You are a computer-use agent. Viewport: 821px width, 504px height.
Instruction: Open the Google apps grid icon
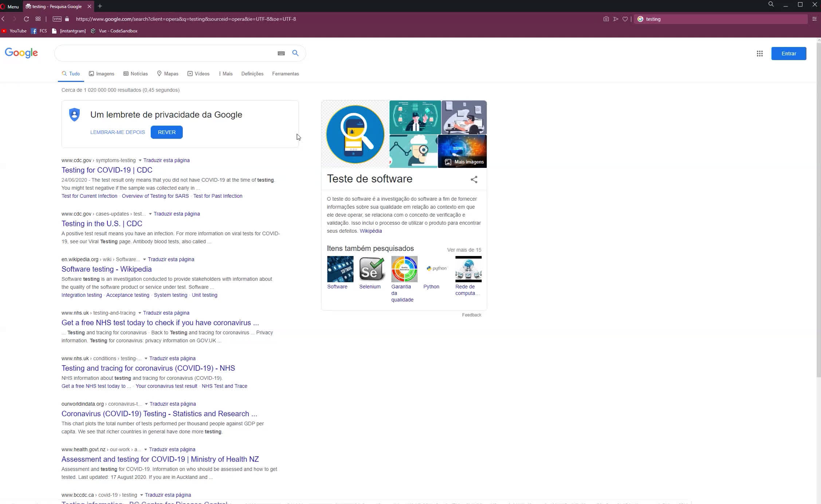coord(759,54)
